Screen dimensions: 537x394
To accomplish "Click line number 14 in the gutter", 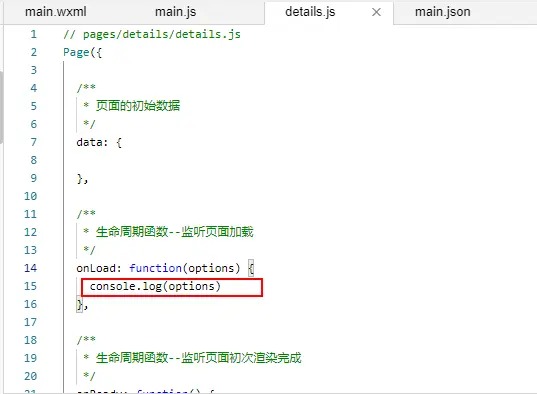I will tap(30, 268).
